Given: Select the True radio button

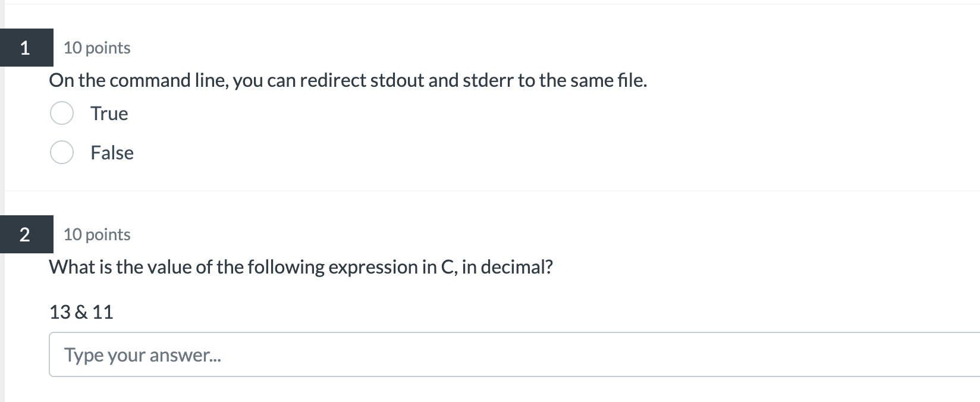Looking at the screenshot, I should pos(62,113).
